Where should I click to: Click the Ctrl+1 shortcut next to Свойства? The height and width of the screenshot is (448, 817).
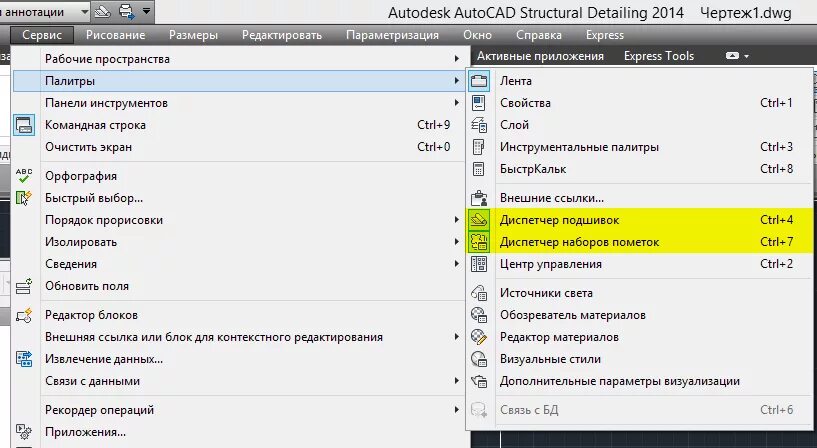pyautogui.click(x=776, y=103)
